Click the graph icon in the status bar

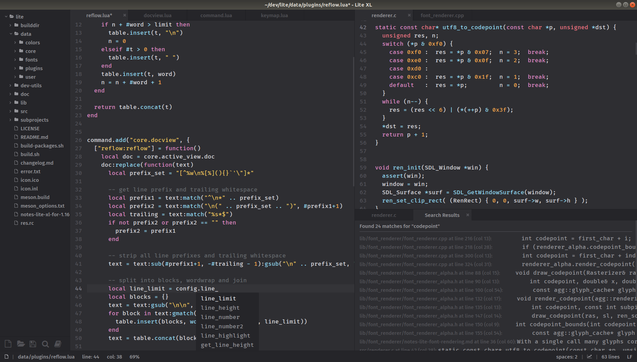(x=589, y=357)
